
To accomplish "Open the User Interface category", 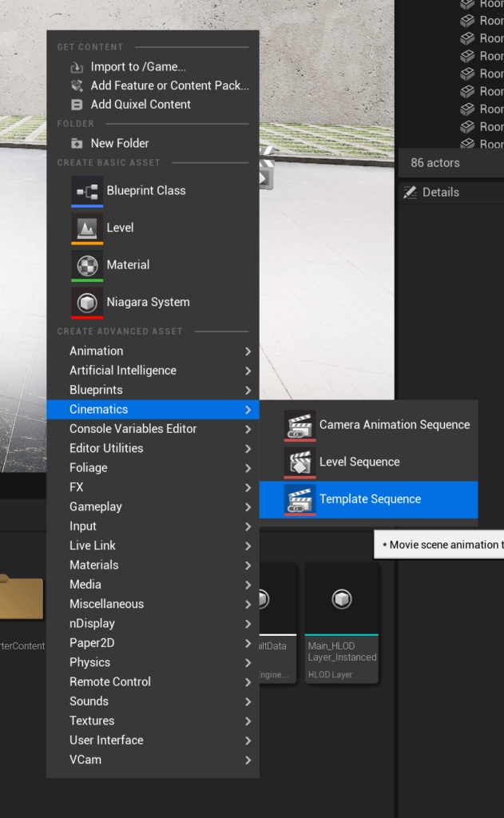I will click(x=153, y=741).
